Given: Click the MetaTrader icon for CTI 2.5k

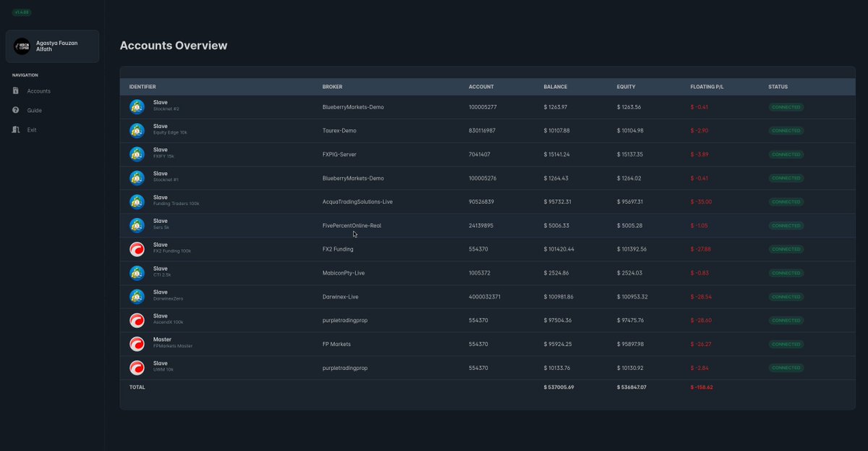Looking at the screenshot, I should coord(137,273).
